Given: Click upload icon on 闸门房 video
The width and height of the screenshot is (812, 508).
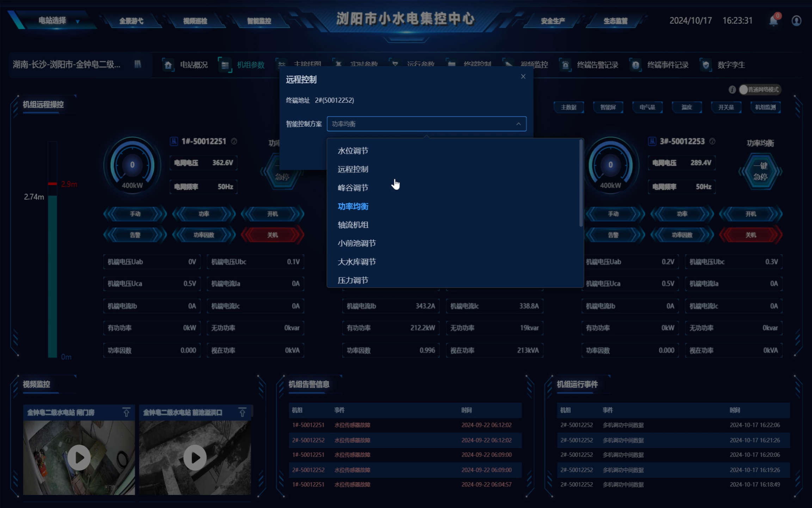Looking at the screenshot, I should [126, 412].
